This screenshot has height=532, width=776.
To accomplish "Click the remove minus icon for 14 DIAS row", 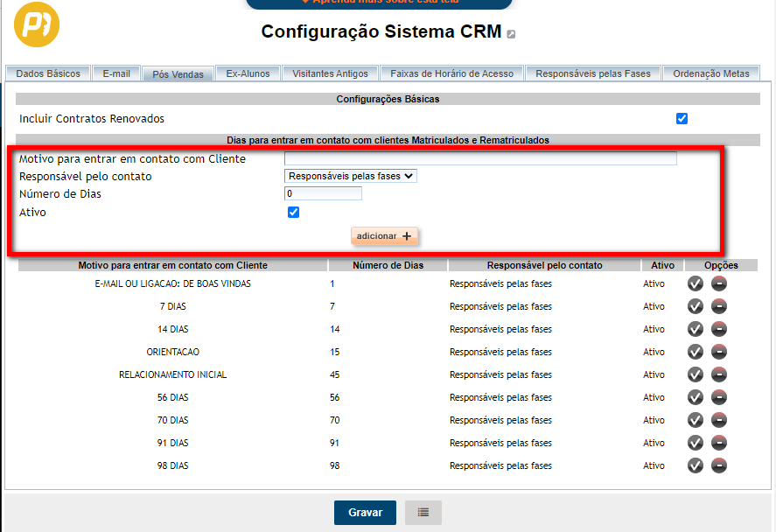I will (719, 329).
